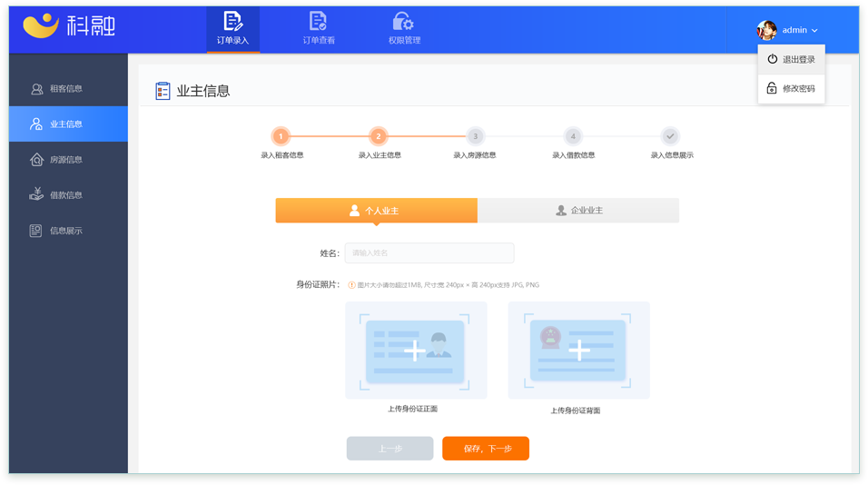Go to 房源信息 sidebar entry
The image size is (868, 485).
coord(67,160)
